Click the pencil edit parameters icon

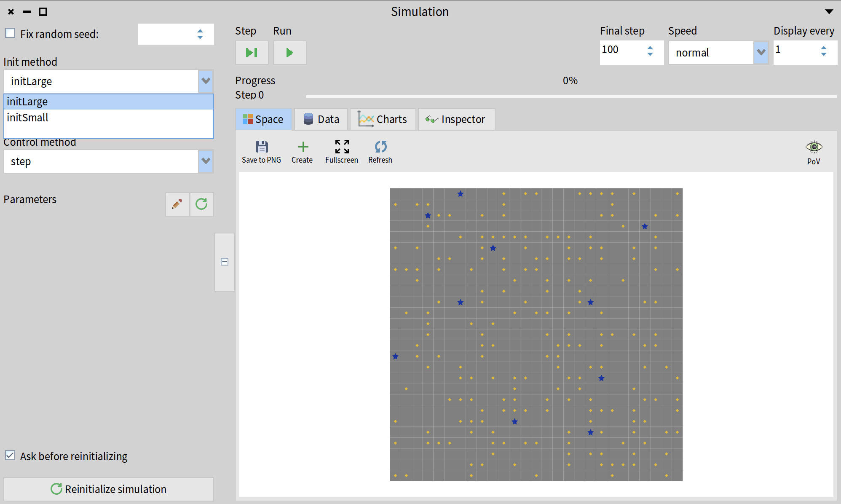click(177, 204)
